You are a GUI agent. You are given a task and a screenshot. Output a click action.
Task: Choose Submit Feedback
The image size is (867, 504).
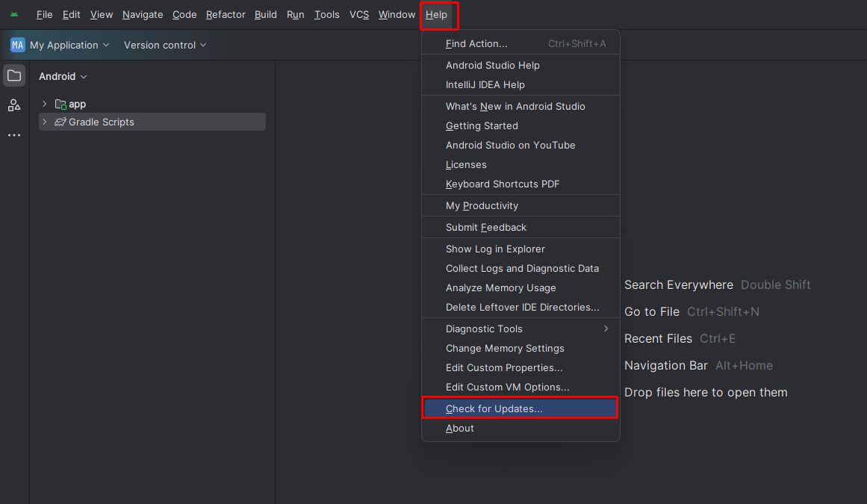520,227
